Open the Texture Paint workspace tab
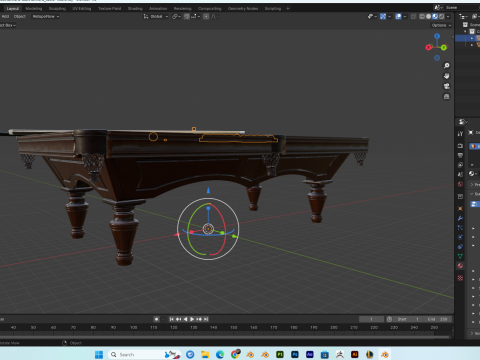This screenshot has height=360, width=480. 109,8
